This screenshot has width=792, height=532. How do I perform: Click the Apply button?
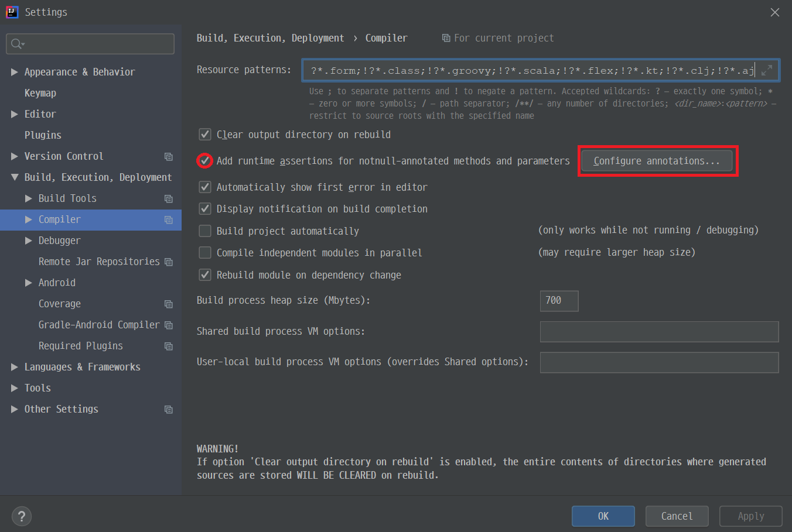pos(751,516)
